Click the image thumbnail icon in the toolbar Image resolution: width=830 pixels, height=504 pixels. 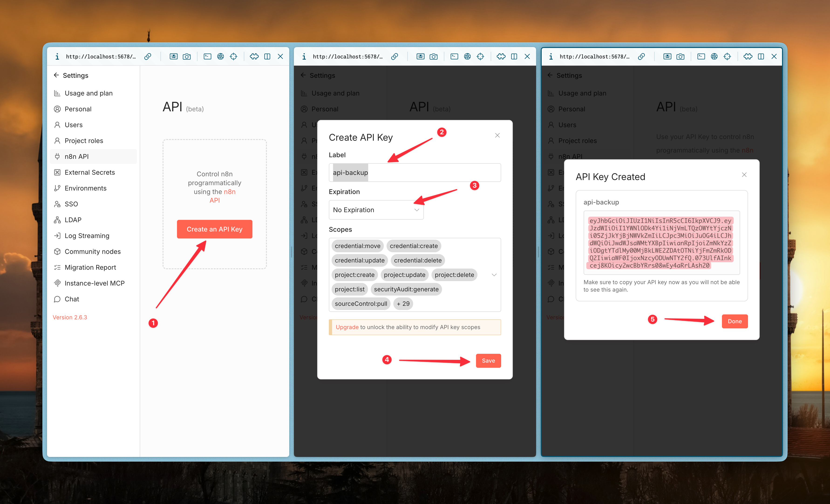point(173,56)
